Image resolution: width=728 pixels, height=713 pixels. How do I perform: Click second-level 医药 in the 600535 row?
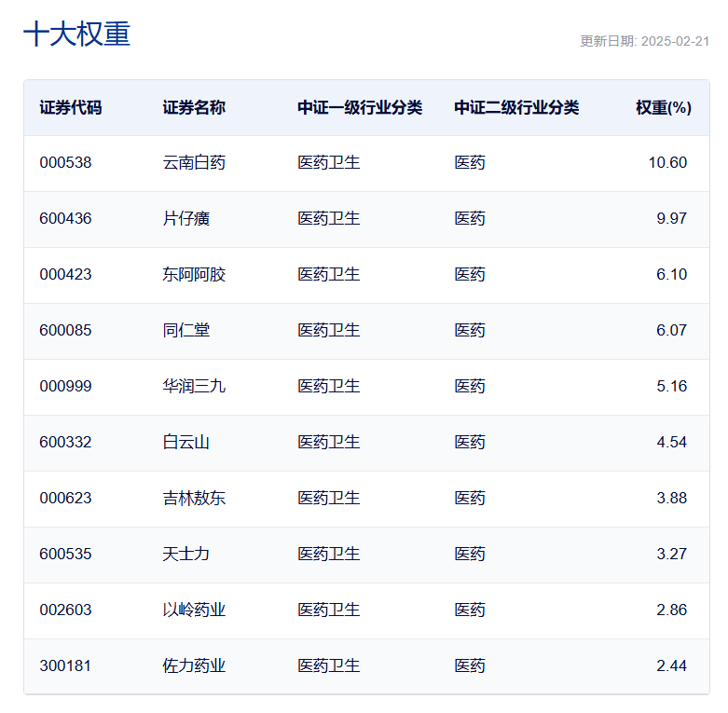[x=470, y=555]
